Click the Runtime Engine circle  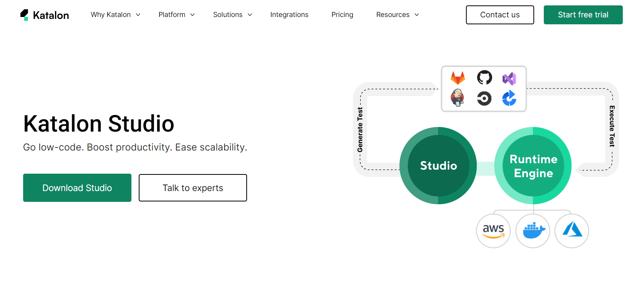pos(533,166)
